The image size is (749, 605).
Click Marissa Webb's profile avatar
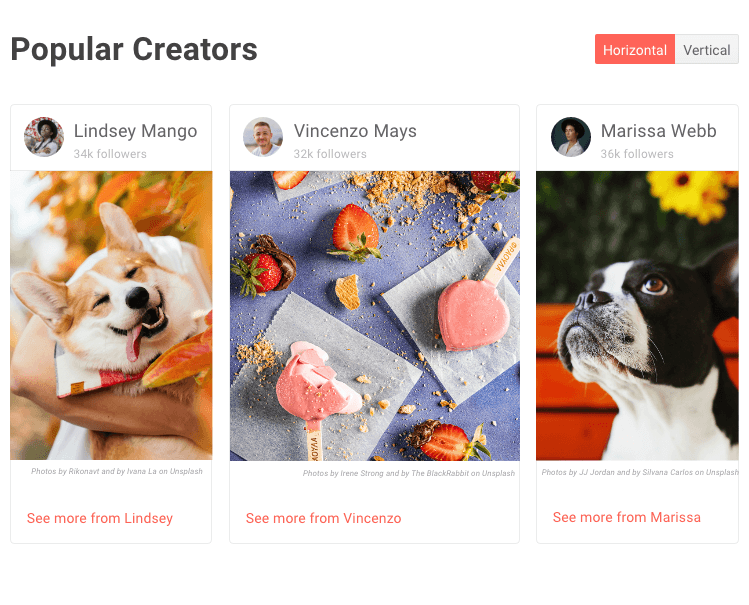(570, 137)
